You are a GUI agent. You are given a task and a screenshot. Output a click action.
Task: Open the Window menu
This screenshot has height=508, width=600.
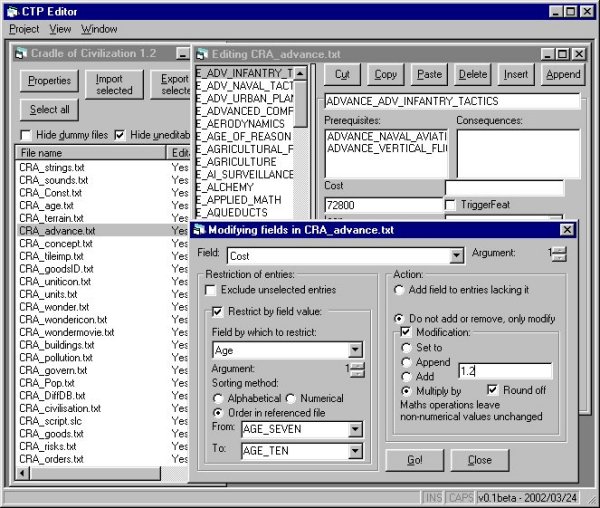(99, 29)
